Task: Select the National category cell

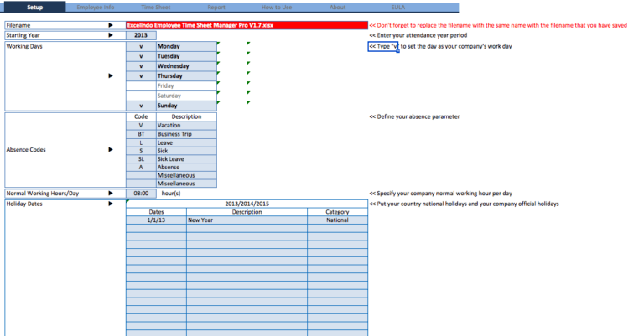Action: click(337, 220)
